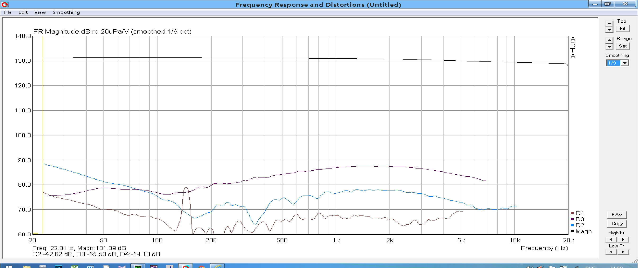
Task: Open the View menu
Action: (x=40, y=12)
